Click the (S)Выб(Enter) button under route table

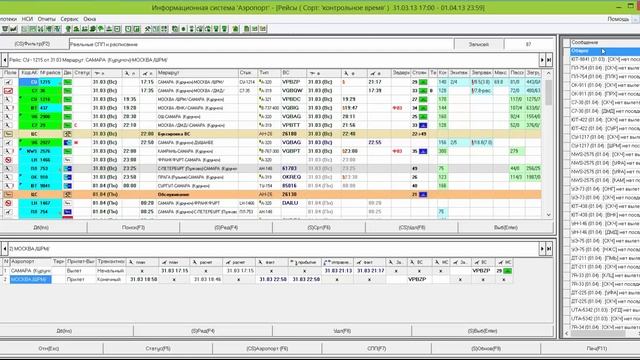pos(482,331)
